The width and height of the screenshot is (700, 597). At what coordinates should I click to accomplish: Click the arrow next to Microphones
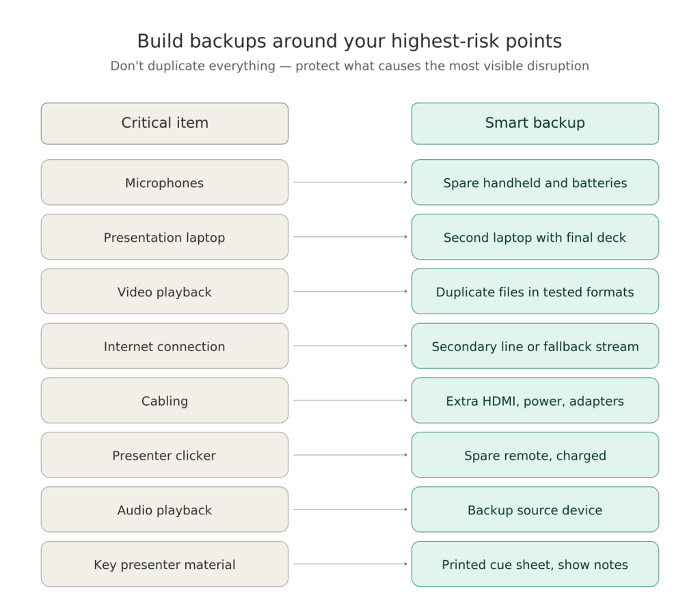point(350,182)
